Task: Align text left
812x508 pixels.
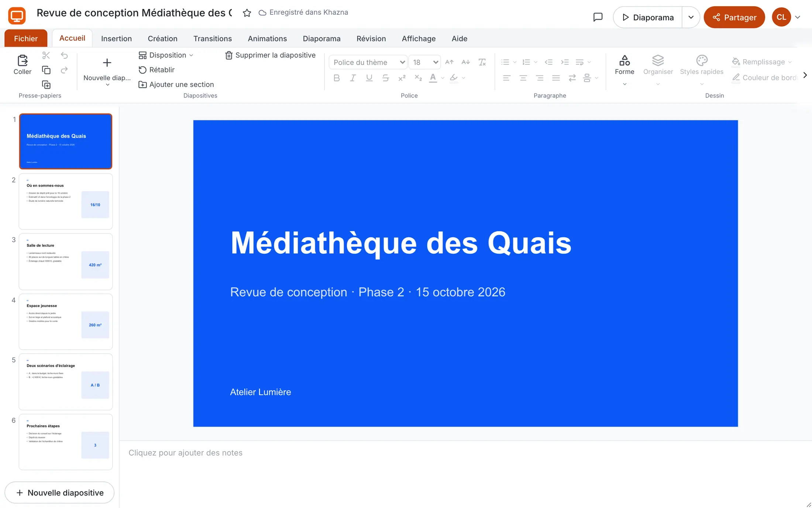Action: click(507, 78)
